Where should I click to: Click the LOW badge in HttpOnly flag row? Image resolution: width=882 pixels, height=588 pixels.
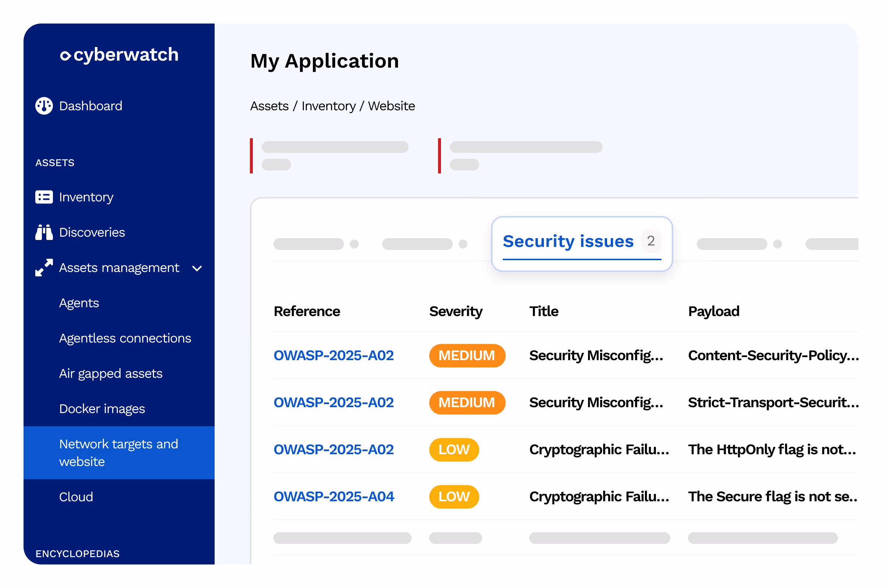pyautogui.click(x=454, y=450)
